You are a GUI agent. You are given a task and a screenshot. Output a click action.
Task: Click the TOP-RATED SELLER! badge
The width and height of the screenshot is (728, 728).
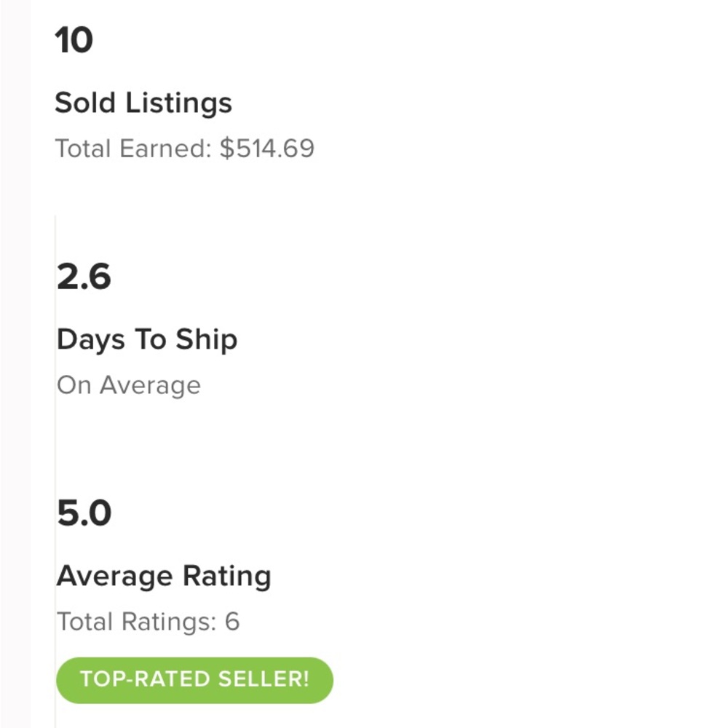pos(194,680)
